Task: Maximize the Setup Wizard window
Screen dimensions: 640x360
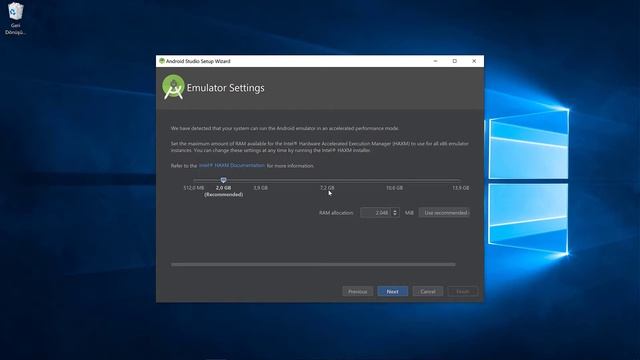Action: [x=455, y=61]
